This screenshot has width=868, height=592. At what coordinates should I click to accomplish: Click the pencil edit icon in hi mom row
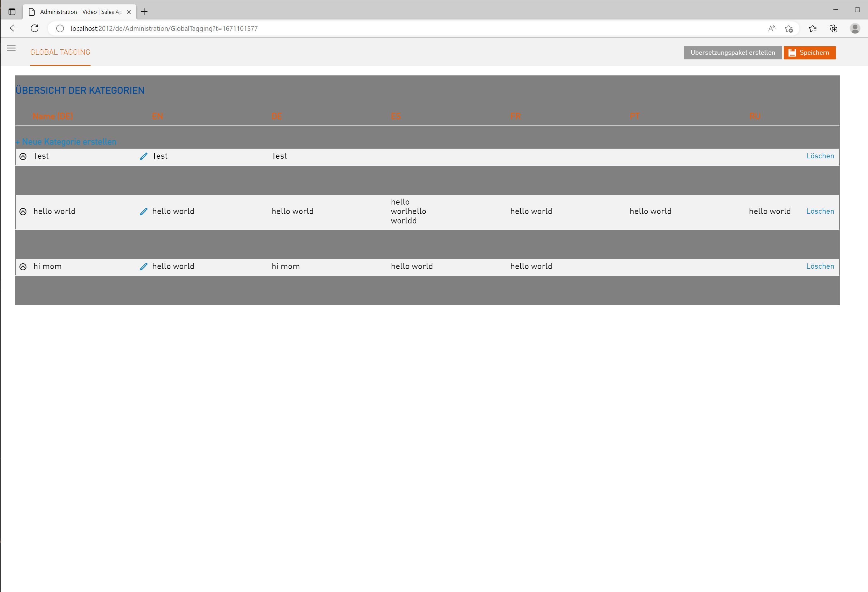[143, 266]
